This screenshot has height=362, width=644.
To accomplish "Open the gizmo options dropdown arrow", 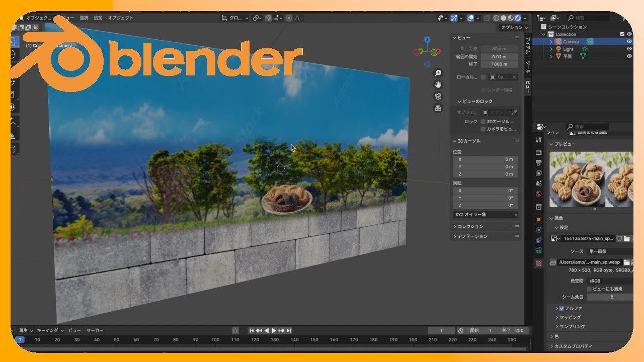I will 461,18.
